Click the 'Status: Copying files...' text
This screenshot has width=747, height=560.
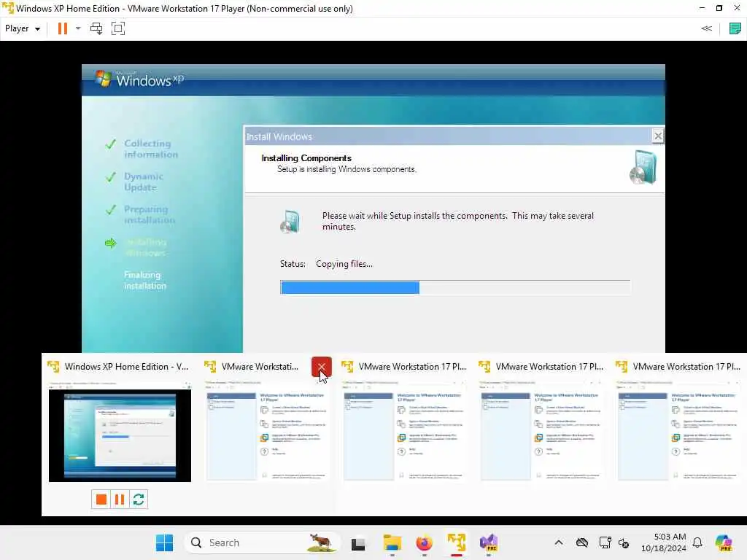326,264
